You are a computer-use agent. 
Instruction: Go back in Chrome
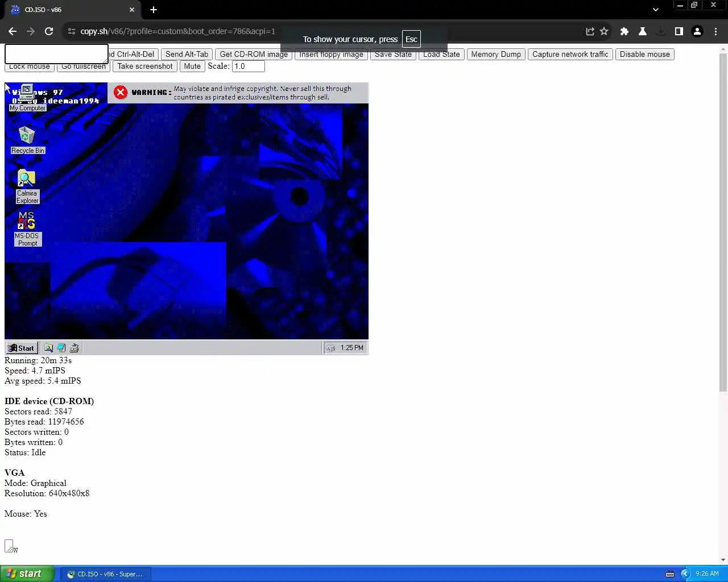coord(13,31)
